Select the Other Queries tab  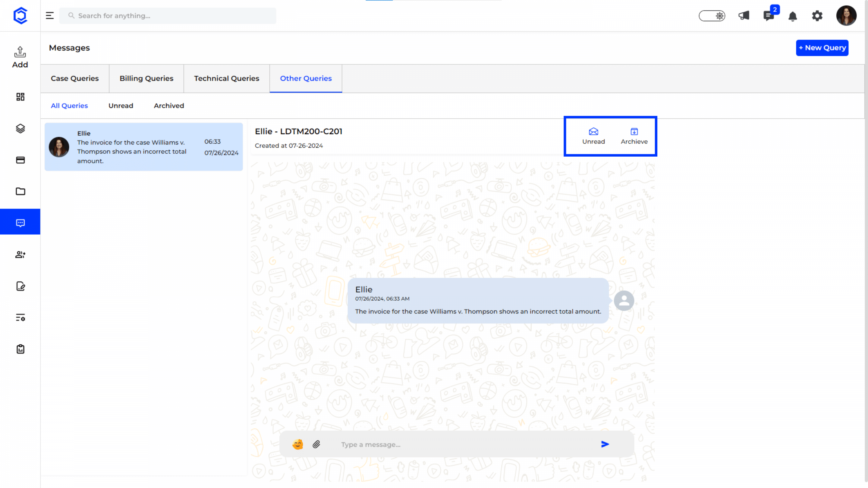tap(306, 78)
